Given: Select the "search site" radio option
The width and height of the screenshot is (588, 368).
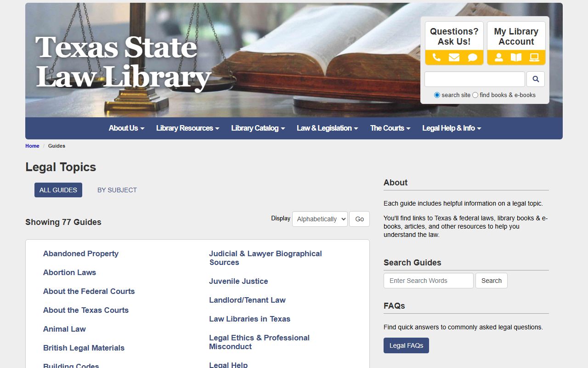Looking at the screenshot, I should 437,95.
